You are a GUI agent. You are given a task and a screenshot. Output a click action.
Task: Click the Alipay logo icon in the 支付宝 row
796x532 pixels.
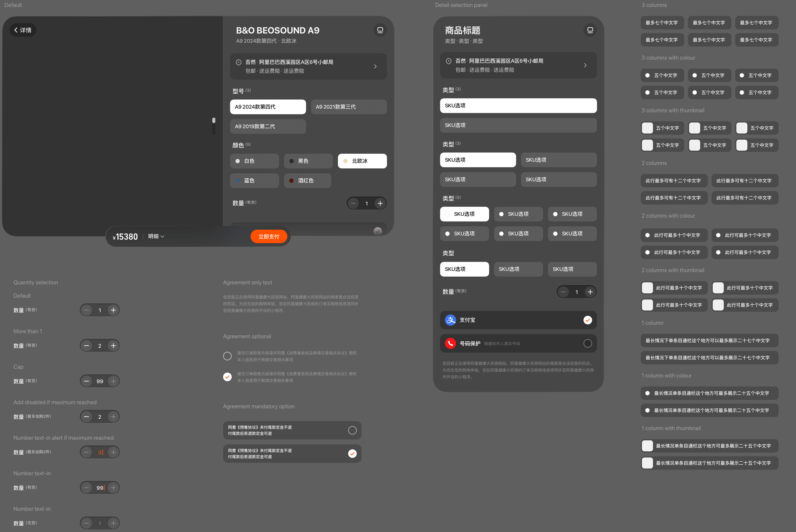point(450,320)
